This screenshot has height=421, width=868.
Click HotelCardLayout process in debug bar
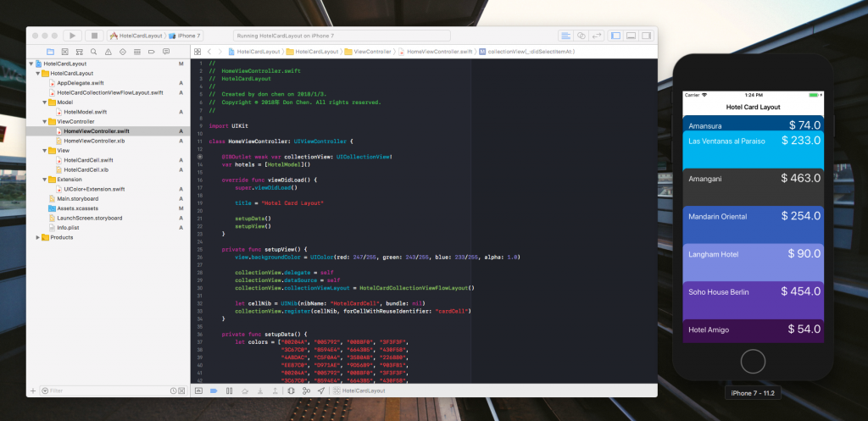coord(359,391)
